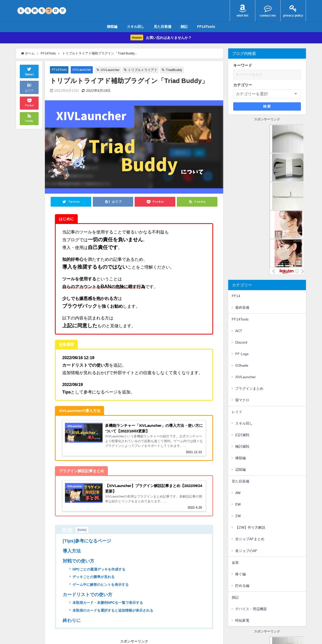Click the XIVLauncher tag with tag icon
This screenshot has width=322, height=644.
tap(108, 70)
